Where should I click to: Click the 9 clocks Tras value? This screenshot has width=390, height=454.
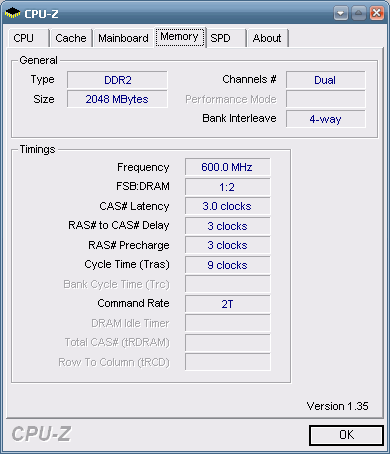(228, 265)
